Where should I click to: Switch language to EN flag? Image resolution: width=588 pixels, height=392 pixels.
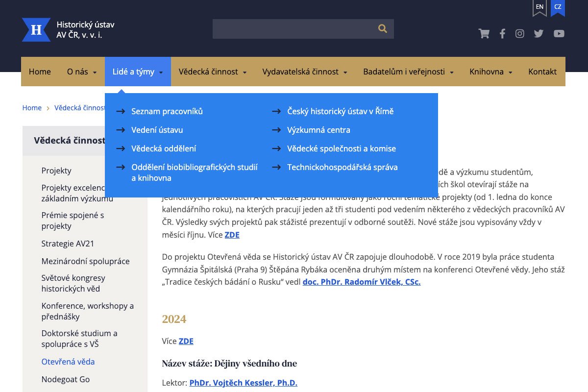[539, 8]
